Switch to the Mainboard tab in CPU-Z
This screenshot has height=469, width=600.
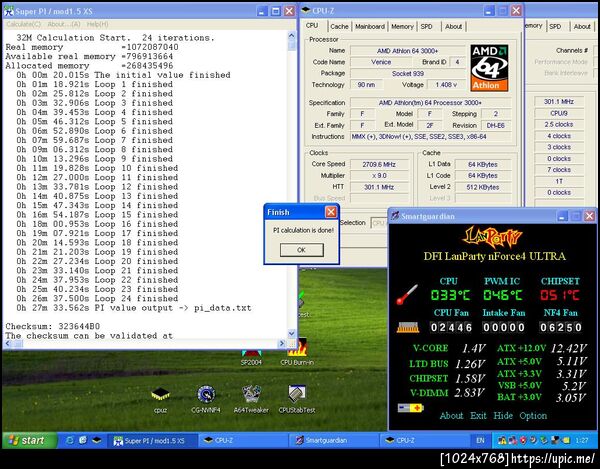tap(370, 26)
